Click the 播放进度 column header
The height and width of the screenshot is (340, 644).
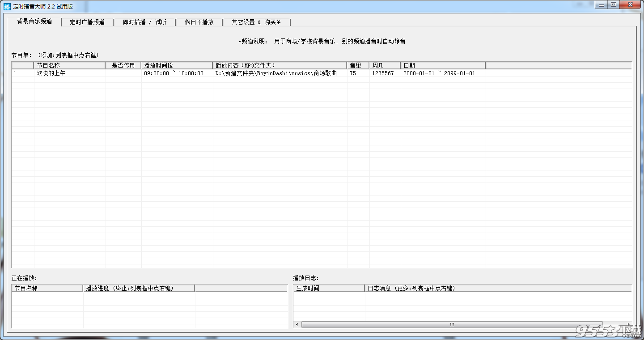coord(139,288)
